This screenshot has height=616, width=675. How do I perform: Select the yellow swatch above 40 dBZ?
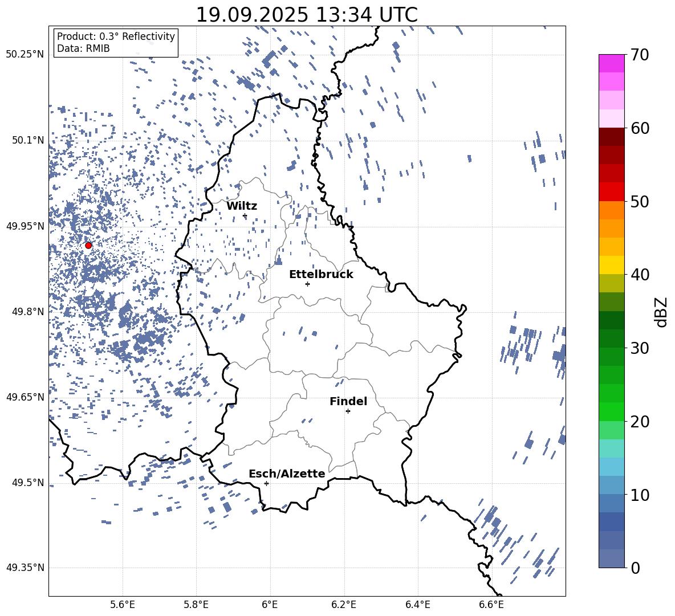point(612,265)
